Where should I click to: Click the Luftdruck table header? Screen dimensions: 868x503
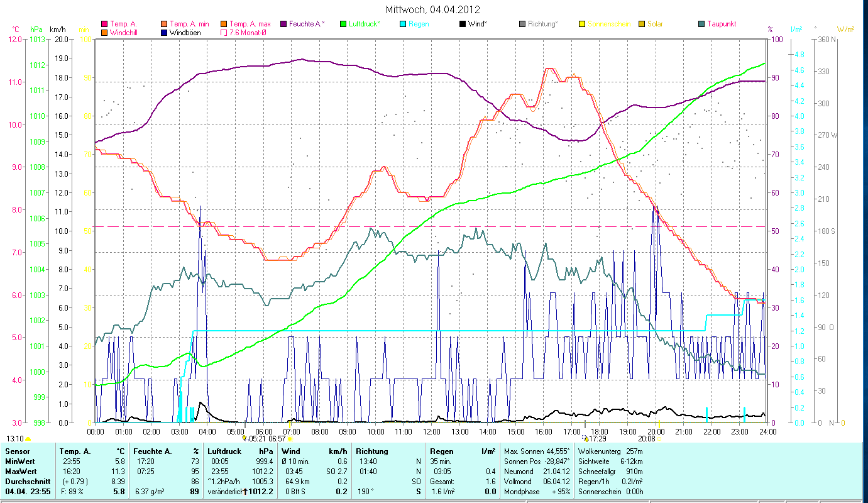tap(224, 451)
